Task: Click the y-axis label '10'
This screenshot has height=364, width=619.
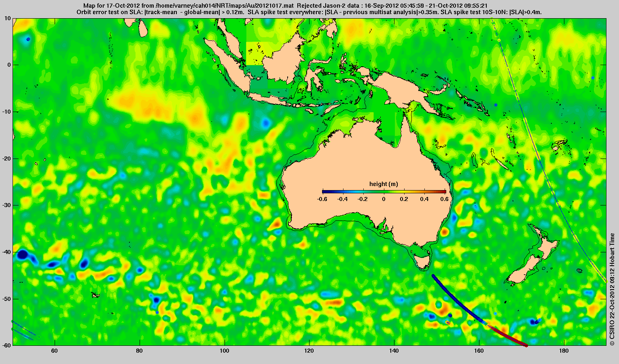Action: point(8,18)
